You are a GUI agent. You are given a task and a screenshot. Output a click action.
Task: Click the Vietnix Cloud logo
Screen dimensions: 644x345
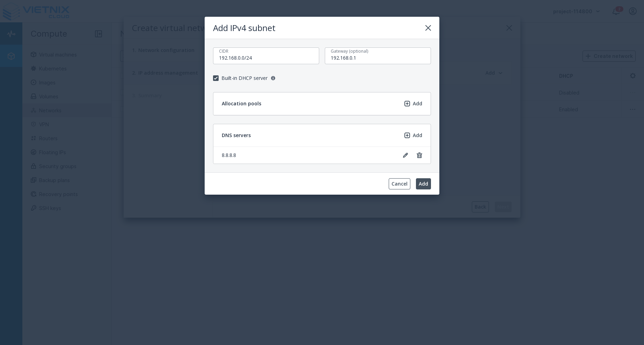coord(36,12)
